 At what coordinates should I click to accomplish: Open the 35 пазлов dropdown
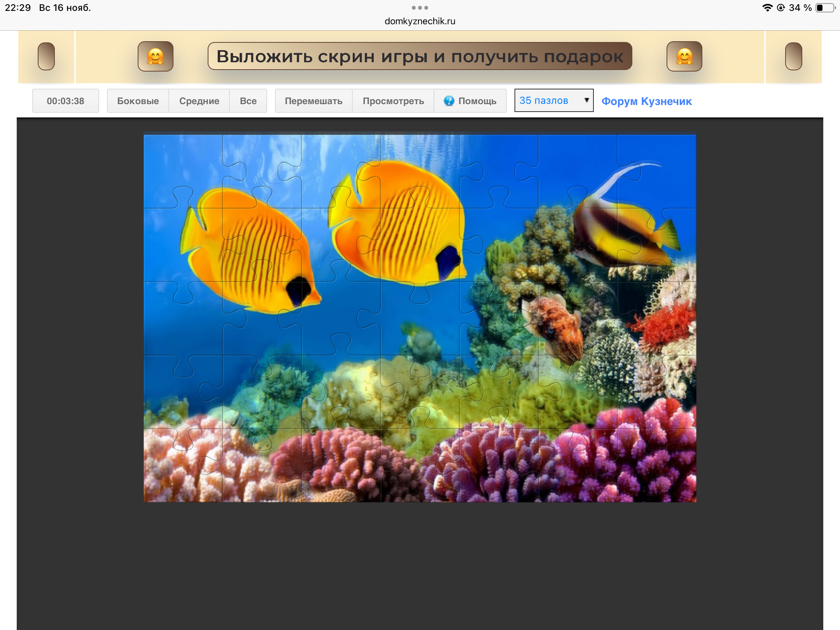click(x=553, y=101)
